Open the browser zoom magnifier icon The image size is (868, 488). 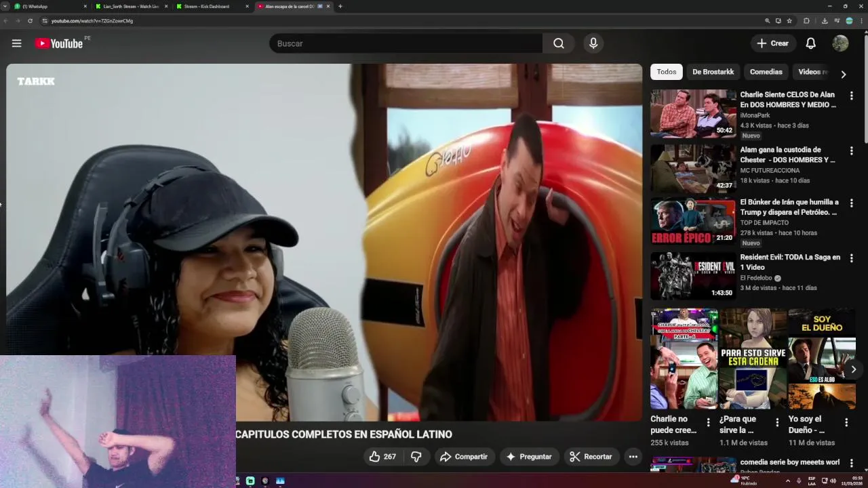[x=768, y=21]
